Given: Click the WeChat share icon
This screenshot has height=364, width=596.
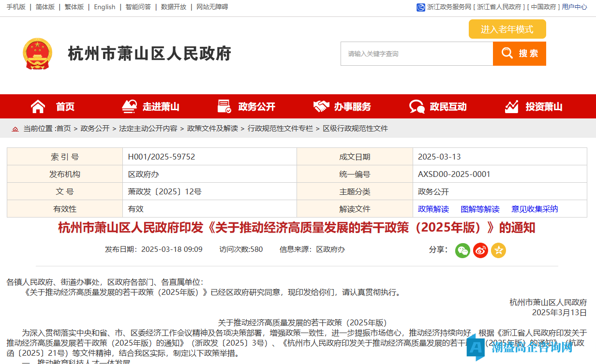Looking at the screenshot, I should (x=462, y=250).
